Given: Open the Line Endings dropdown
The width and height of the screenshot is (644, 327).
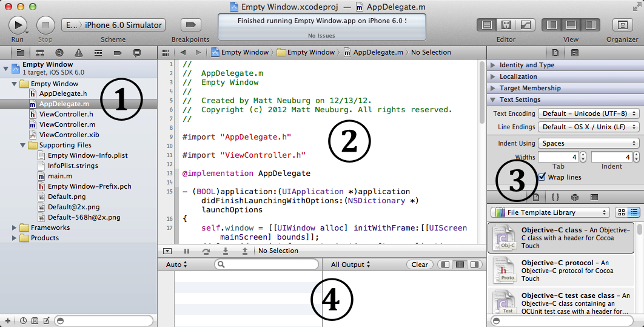Looking at the screenshot, I should tap(589, 127).
